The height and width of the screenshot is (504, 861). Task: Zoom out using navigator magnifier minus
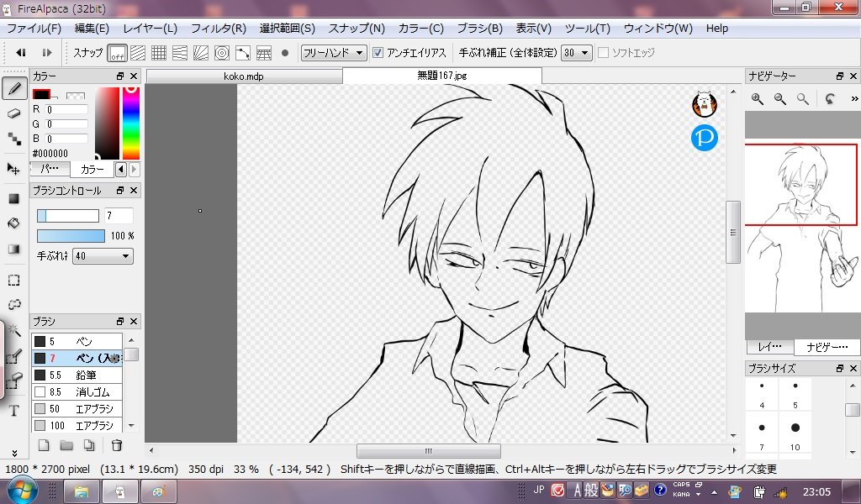(x=779, y=99)
